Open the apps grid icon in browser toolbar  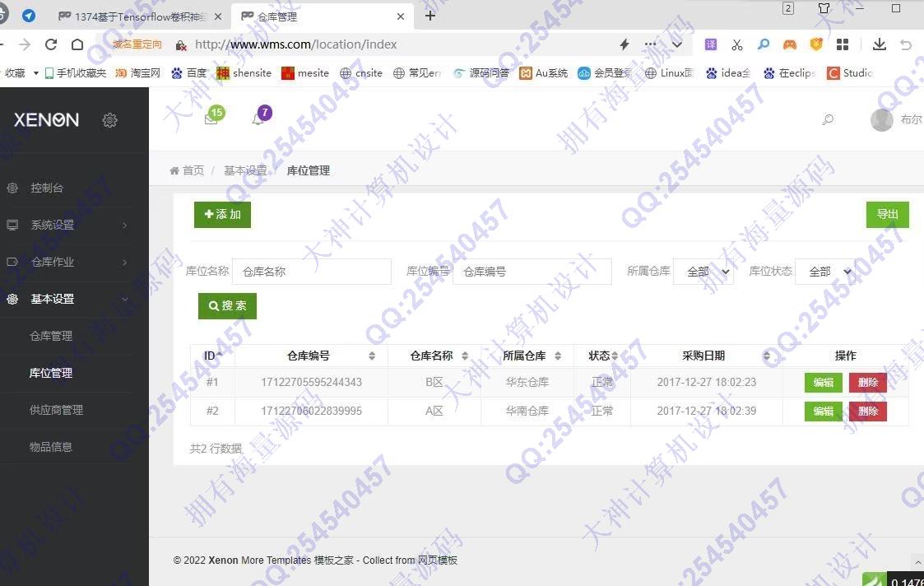[x=843, y=44]
